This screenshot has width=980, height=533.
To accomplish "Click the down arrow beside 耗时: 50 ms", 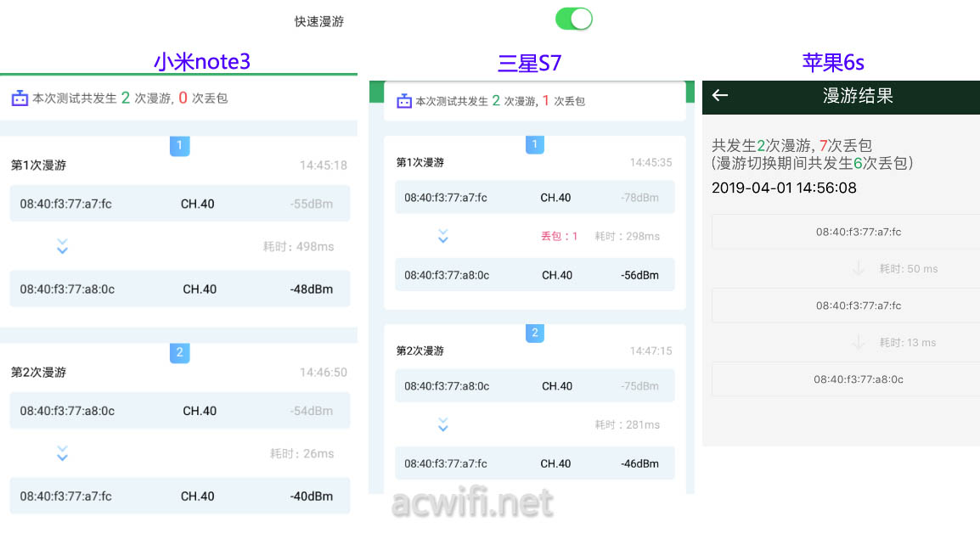I will pyautogui.click(x=858, y=269).
